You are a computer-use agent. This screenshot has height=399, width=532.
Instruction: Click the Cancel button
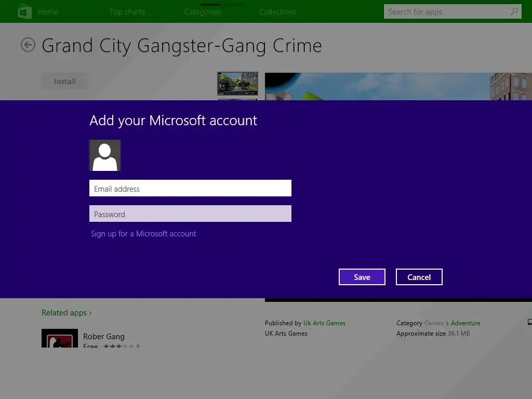[x=419, y=277]
